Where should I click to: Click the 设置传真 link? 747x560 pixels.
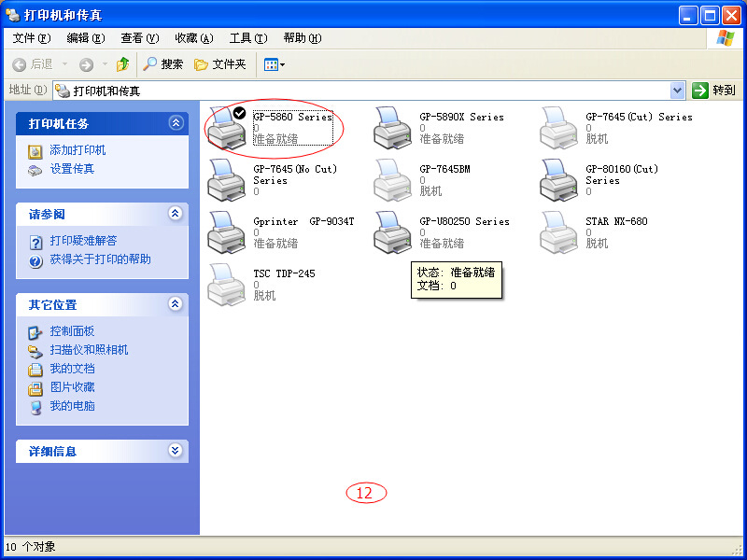click(x=73, y=169)
